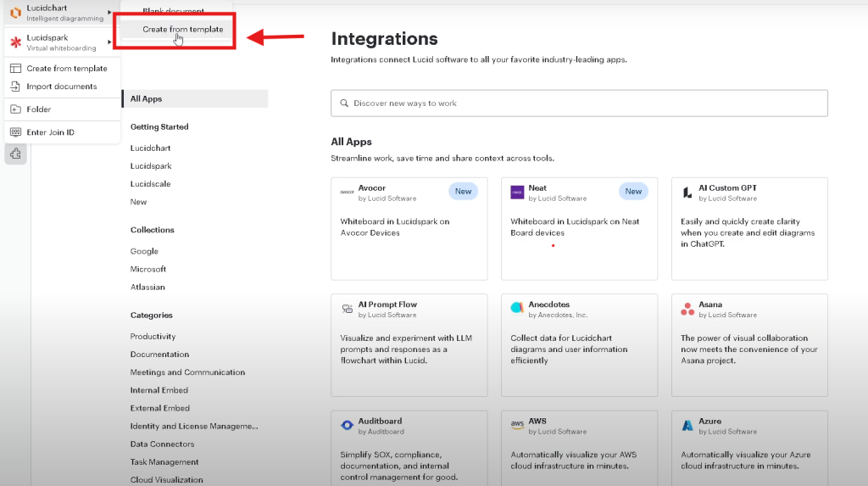Click the search magnifier icon in search box

(x=344, y=103)
